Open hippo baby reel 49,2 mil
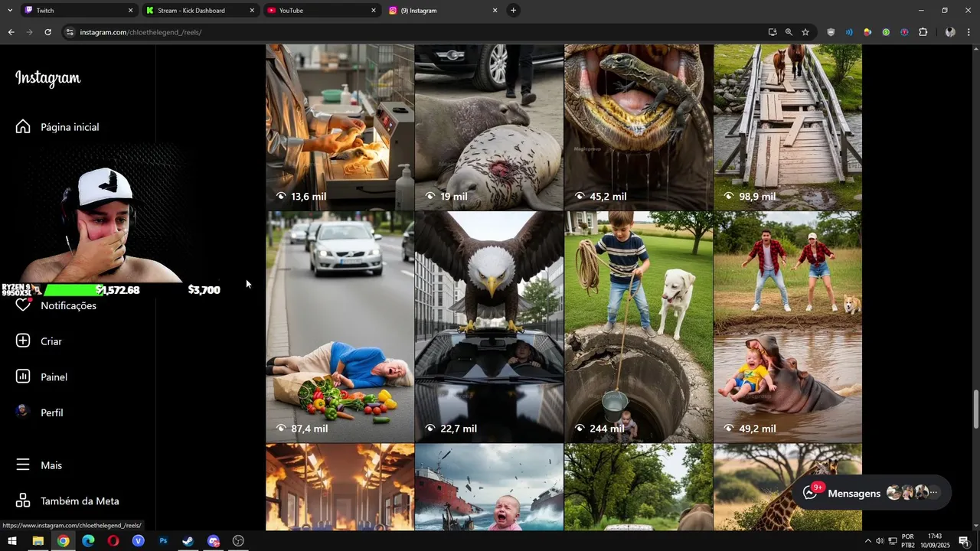Screen dimensions: 980x551 click(x=788, y=327)
